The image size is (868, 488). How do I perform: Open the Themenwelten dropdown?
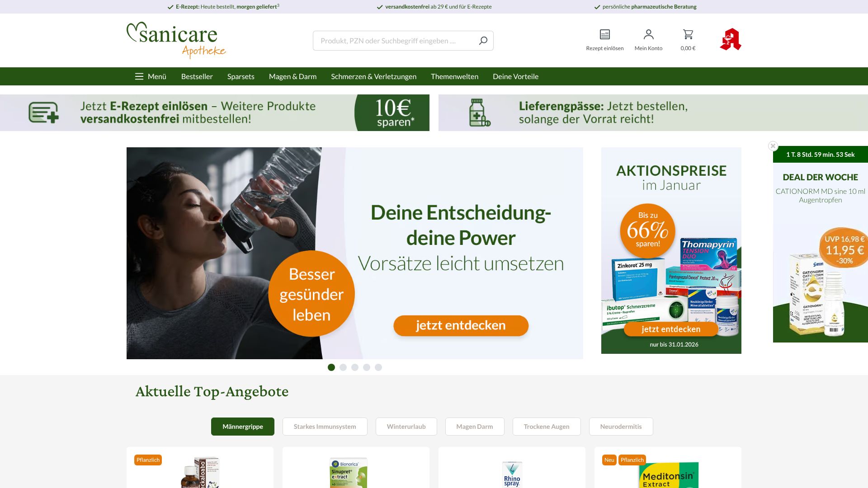pos(454,76)
